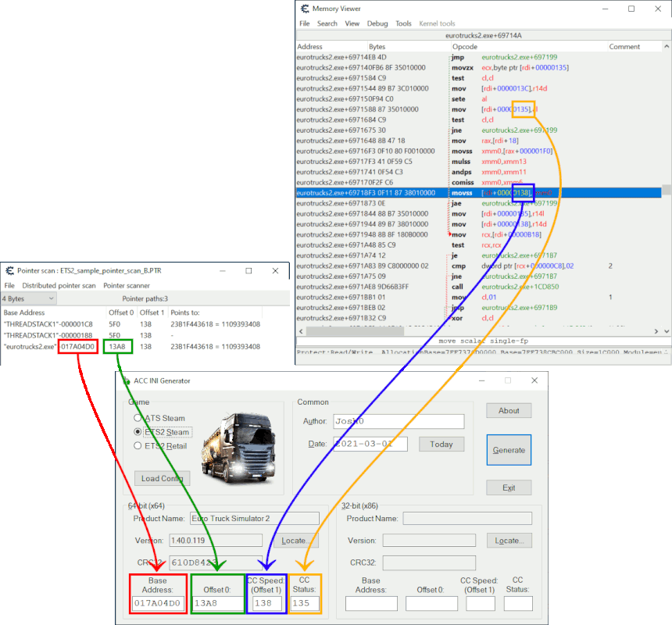This screenshot has width=672, height=625.
Task: Click 32-bit Product Name field
Action: pyautogui.click(x=467, y=518)
